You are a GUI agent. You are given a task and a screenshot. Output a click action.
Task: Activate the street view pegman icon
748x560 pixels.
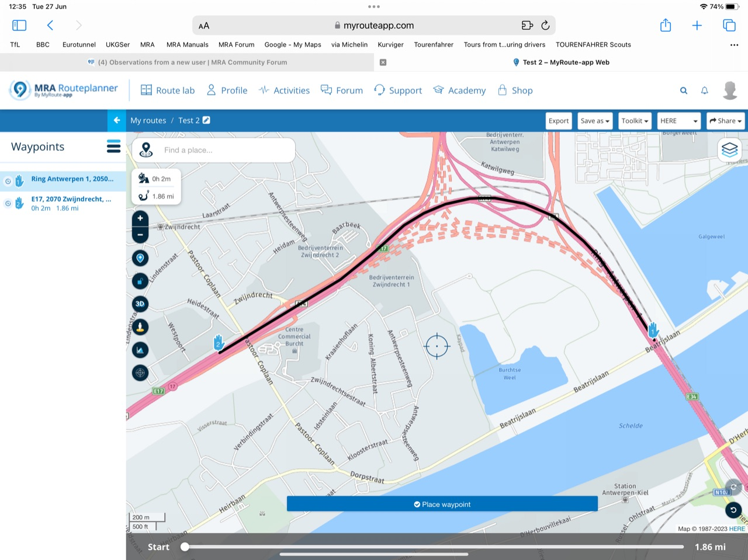(140, 327)
